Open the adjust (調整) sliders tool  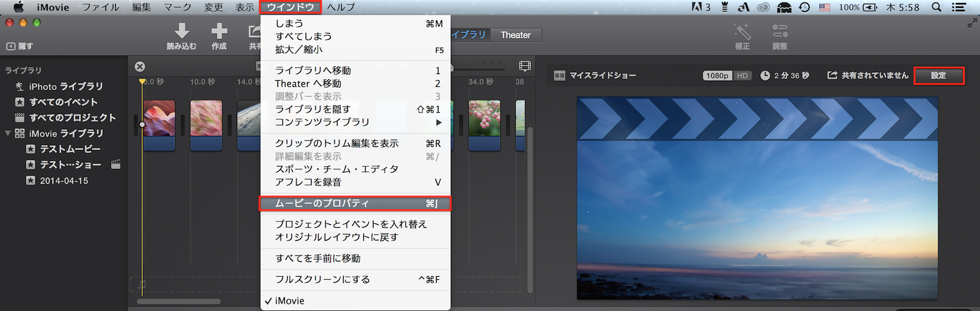click(x=780, y=31)
